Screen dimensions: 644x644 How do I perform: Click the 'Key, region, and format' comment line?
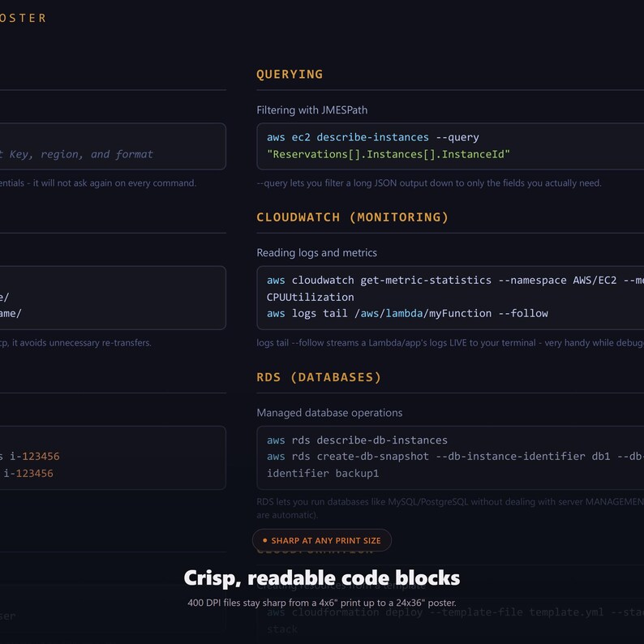pyautogui.click(x=76, y=154)
